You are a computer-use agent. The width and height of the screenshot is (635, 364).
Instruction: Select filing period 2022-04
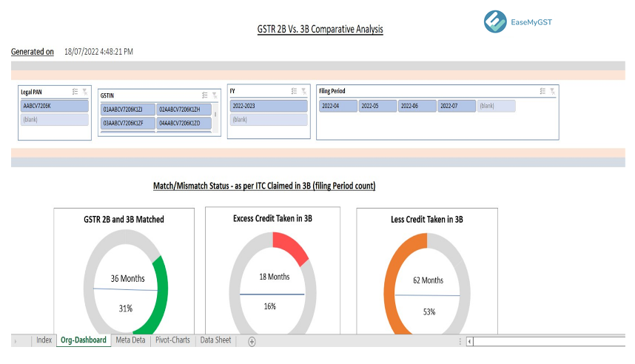[338, 106]
